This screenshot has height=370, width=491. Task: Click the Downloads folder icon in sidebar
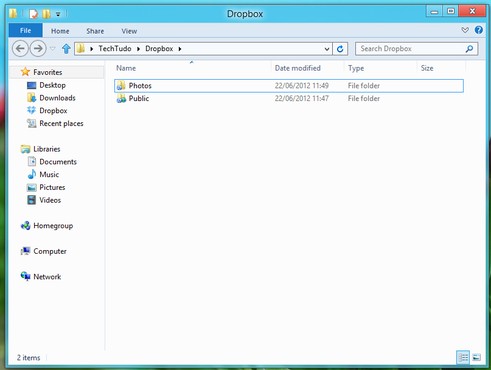(32, 98)
